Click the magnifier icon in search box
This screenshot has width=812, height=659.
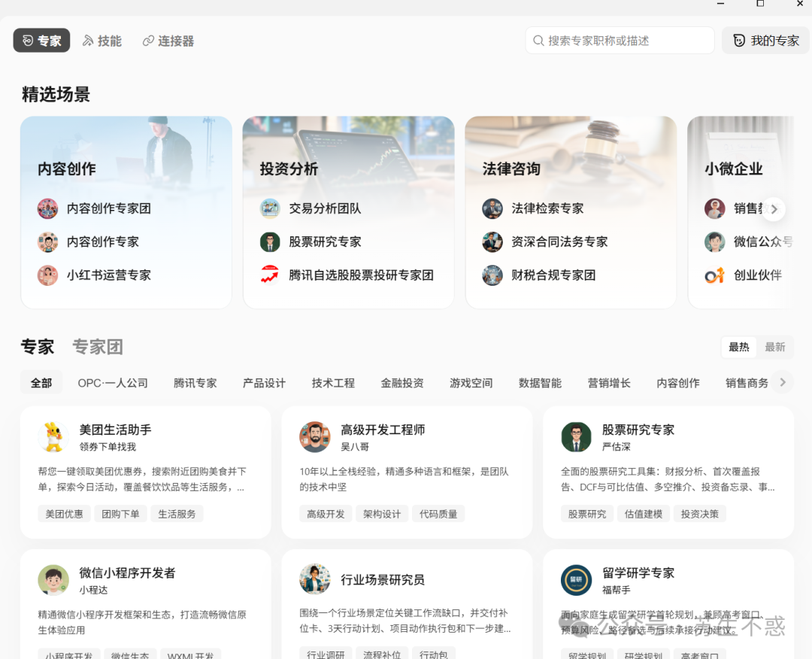(x=538, y=41)
